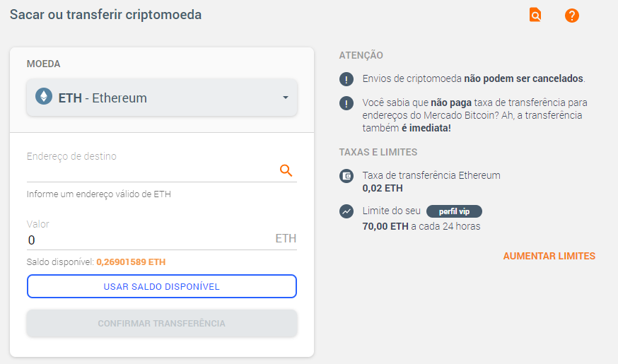Expand the ETH - Ethereum currency dropdown

(x=162, y=98)
